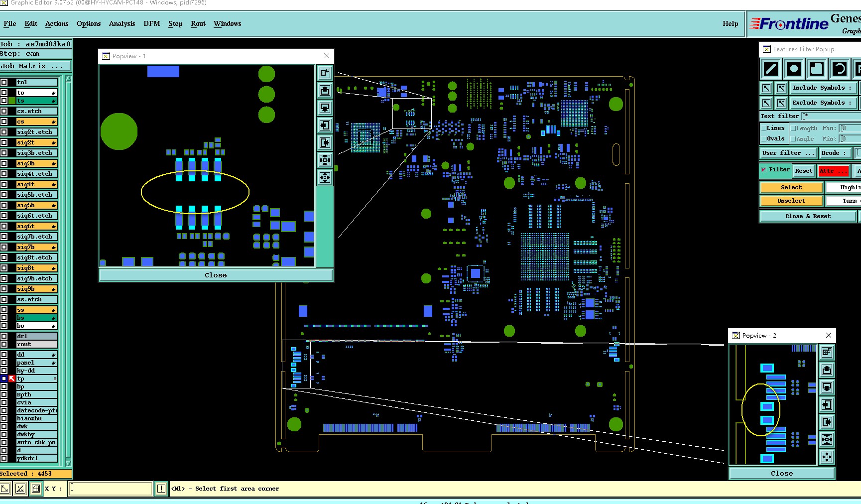Click pan-up icon in Popview 1

pyautogui.click(x=325, y=91)
